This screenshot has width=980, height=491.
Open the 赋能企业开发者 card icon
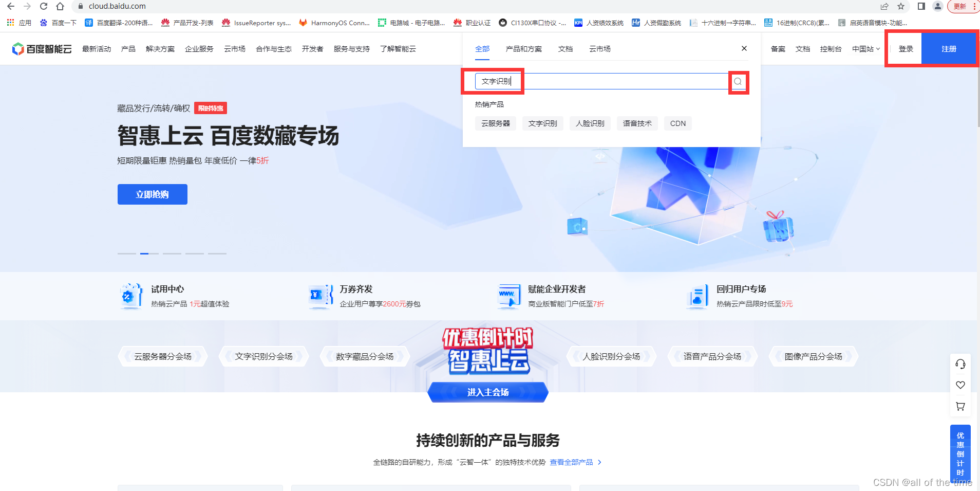click(x=510, y=296)
